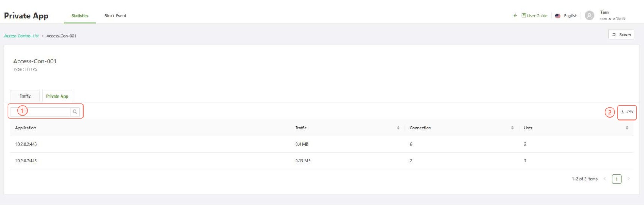The height and width of the screenshot is (212, 644).
Task: Sort table by Traffic column arrows
Action: coord(398,128)
